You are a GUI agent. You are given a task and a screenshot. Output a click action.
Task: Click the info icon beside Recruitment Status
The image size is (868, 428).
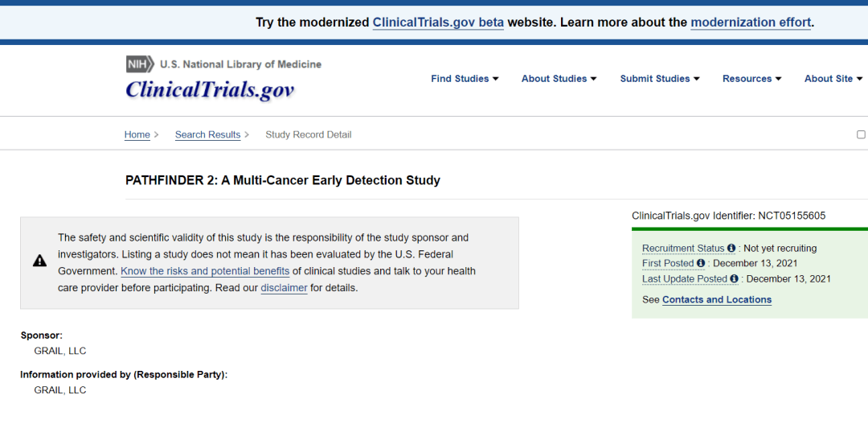click(x=731, y=249)
